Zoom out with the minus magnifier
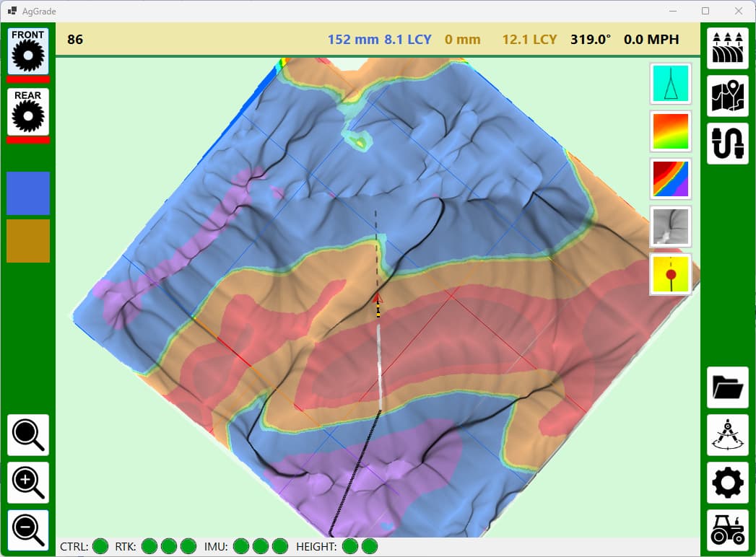 point(28,530)
